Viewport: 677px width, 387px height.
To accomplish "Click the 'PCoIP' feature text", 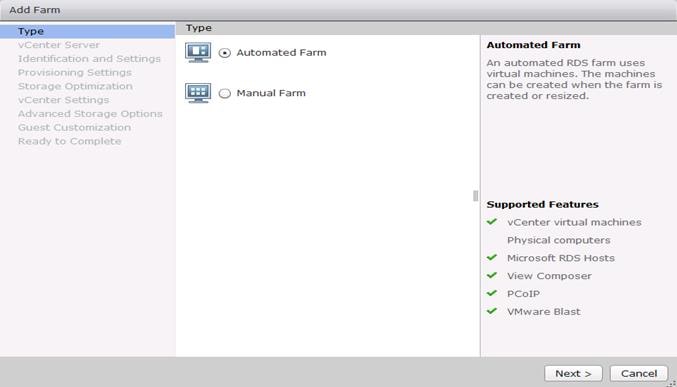I will click(x=523, y=294).
